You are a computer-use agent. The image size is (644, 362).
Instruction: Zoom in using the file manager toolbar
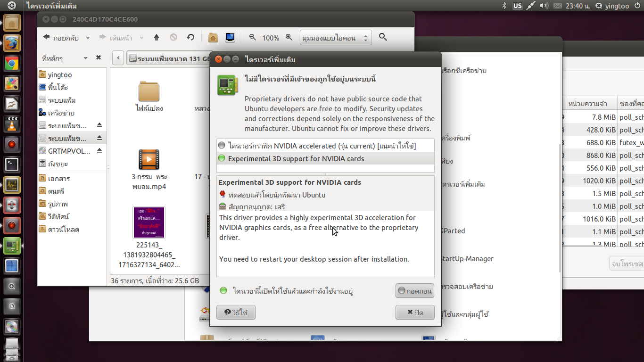tap(289, 37)
